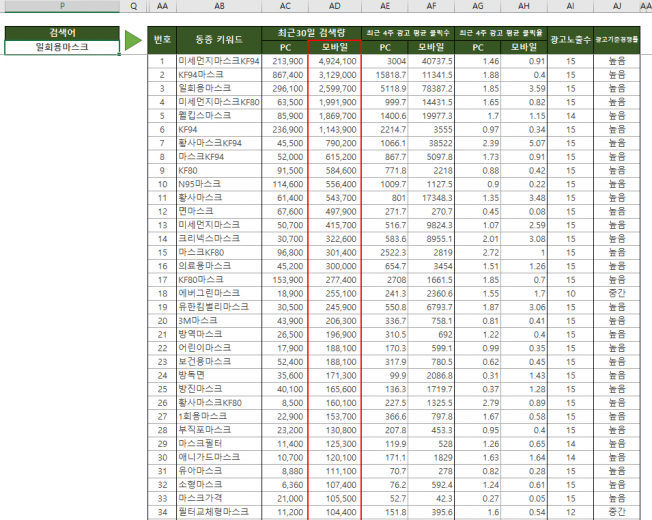Select keyword cell 방독면
This screenshot has width=652, height=520.
219,375
